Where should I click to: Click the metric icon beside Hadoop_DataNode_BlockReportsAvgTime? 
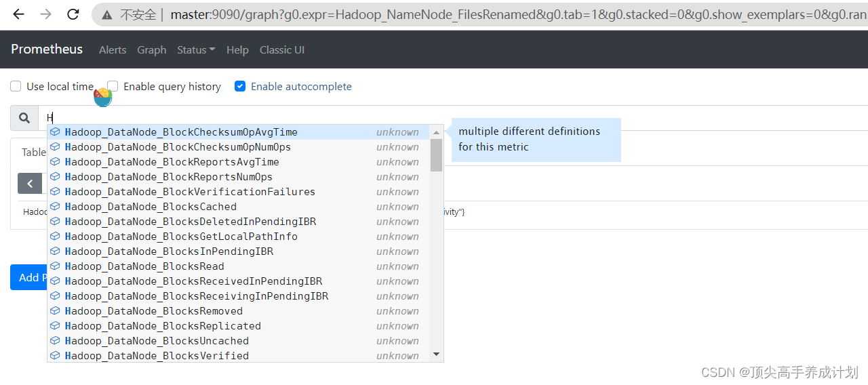tap(55, 162)
